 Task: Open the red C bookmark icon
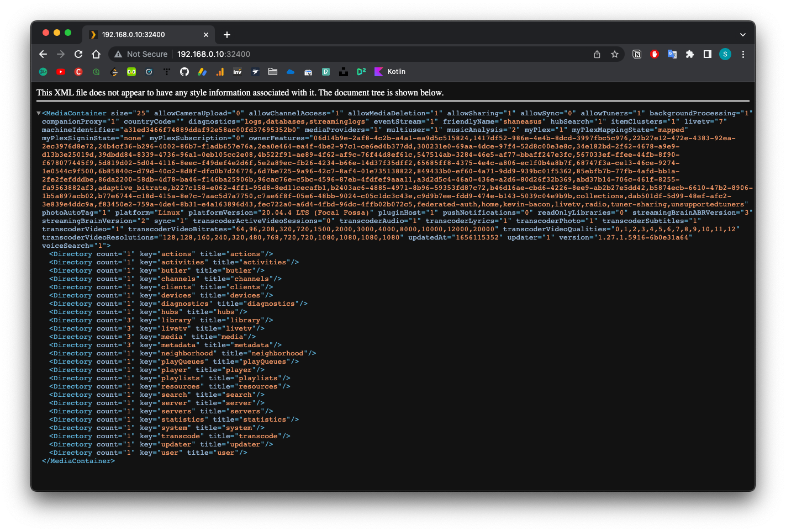pos(78,72)
